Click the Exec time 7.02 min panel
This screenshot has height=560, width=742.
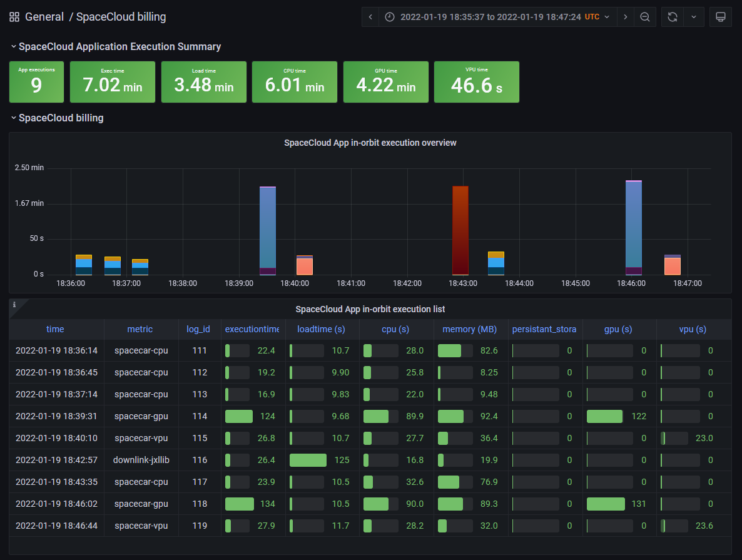(113, 82)
